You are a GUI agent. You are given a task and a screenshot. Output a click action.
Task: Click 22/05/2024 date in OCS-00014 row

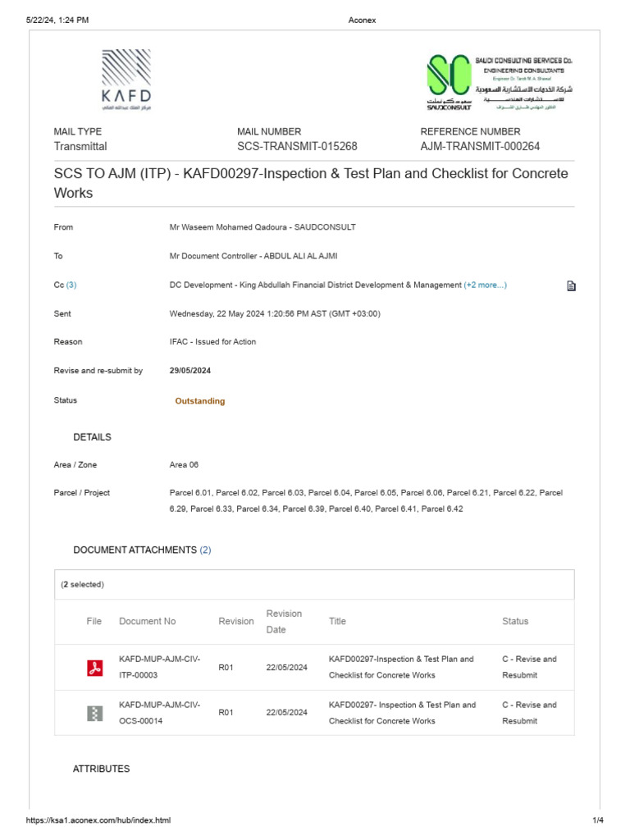click(x=286, y=713)
